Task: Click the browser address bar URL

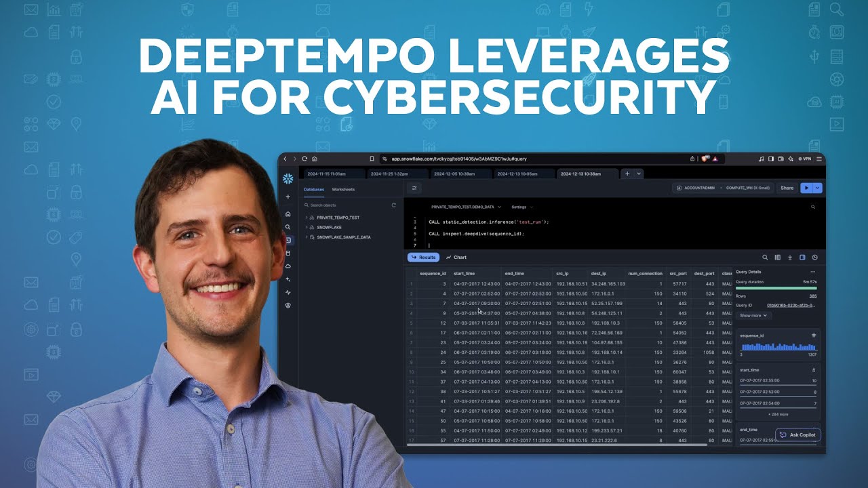Action: pyautogui.click(x=459, y=159)
